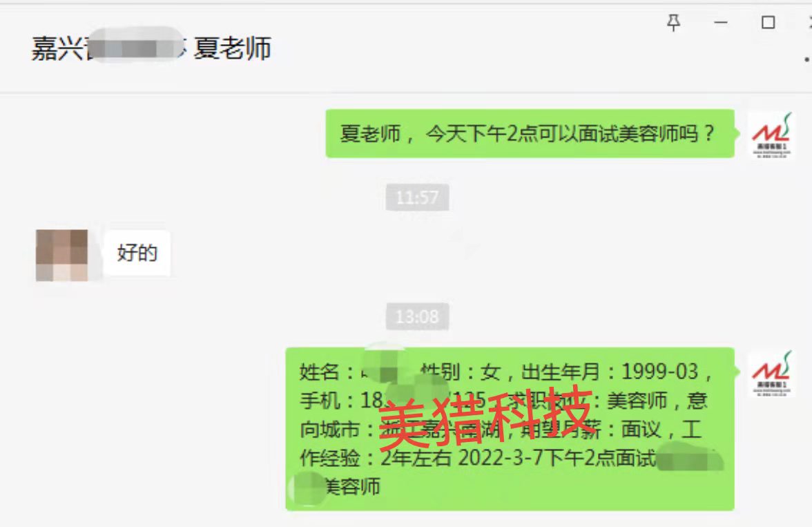
Task: Minimize the 夏老师 chat window
Action: point(720,23)
